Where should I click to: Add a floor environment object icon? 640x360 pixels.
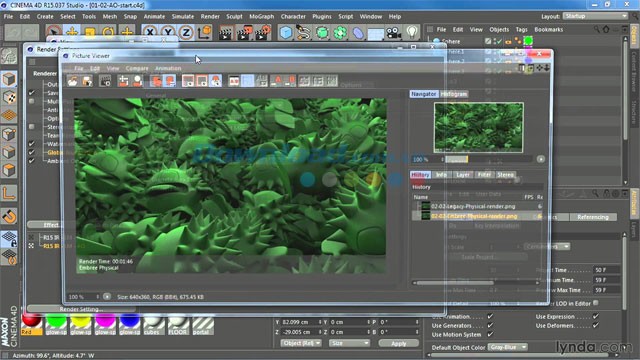[376, 32]
